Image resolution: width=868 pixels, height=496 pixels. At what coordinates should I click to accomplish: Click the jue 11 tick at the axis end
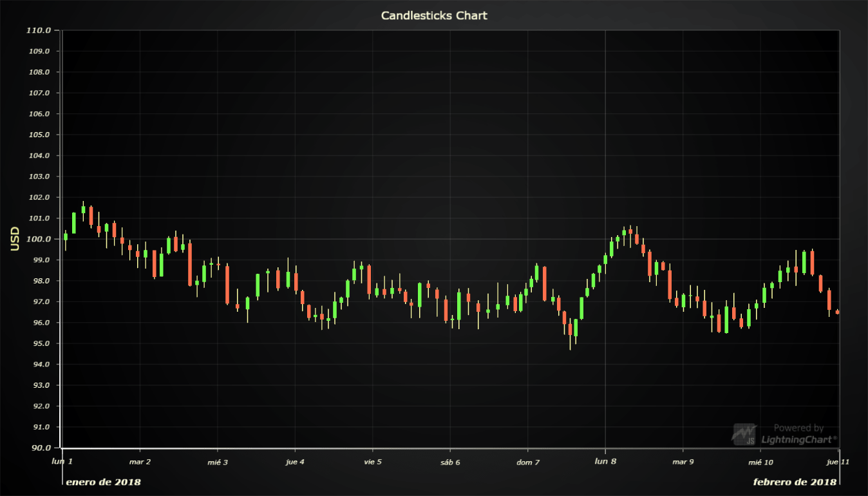click(x=837, y=461)
